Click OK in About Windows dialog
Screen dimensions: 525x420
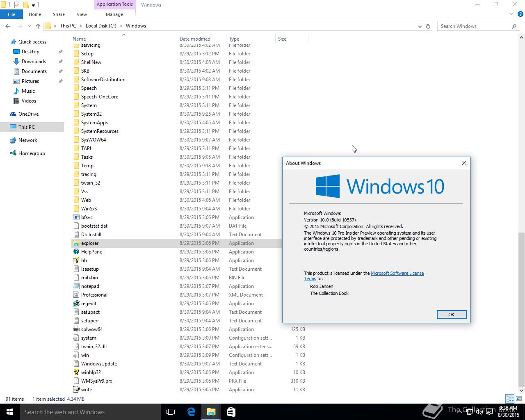coord(451,315)
